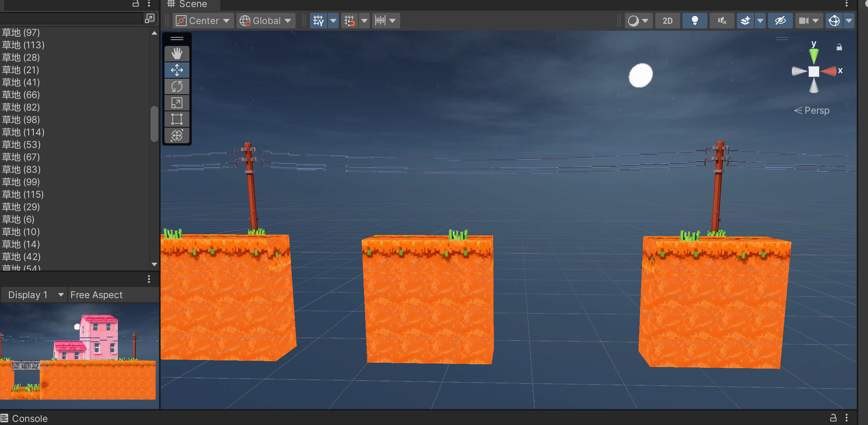Toggle scene audio mute button
868x425 pixels.
(x=722, y=21)
